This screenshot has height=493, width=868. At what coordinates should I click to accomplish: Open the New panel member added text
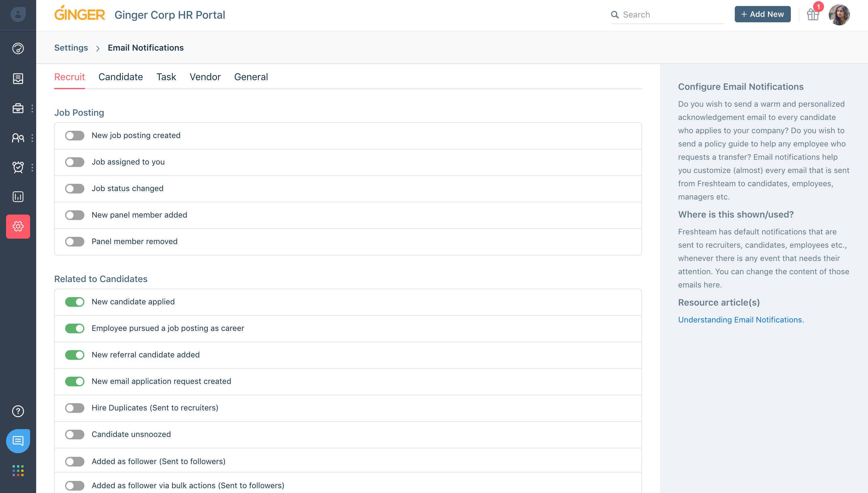(x=139, y=215)
